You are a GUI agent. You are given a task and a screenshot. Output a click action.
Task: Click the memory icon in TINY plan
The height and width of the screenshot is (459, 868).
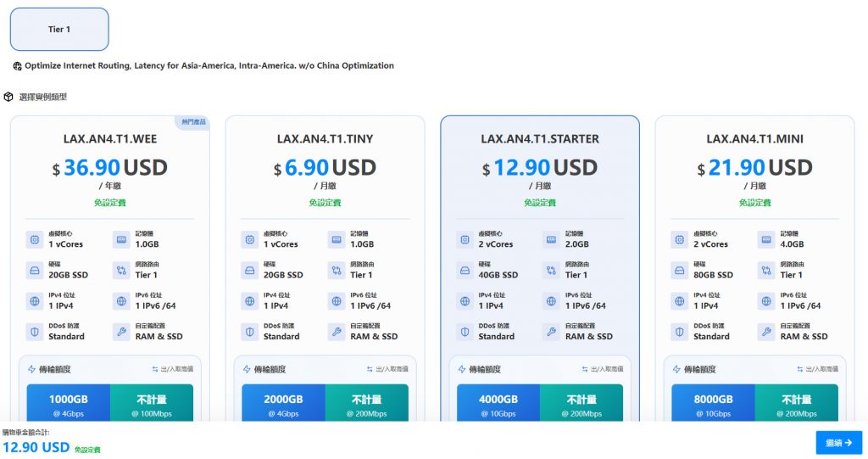(x=336, y=240)
